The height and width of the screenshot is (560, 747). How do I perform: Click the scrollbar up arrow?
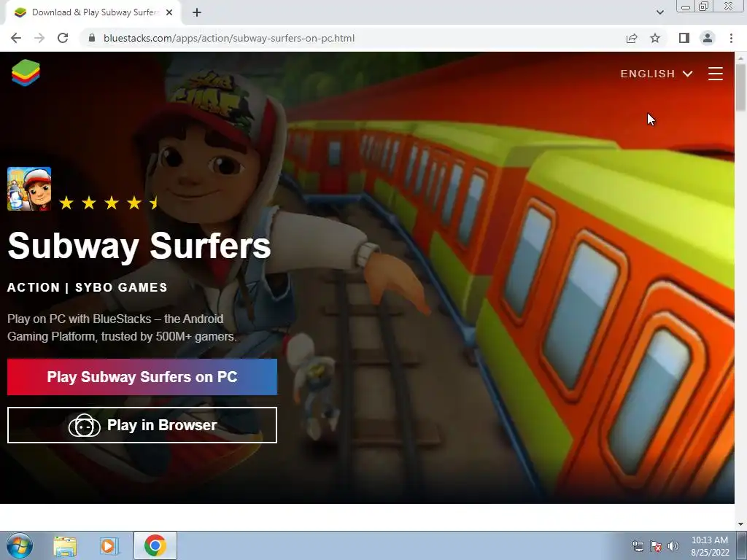741,58
